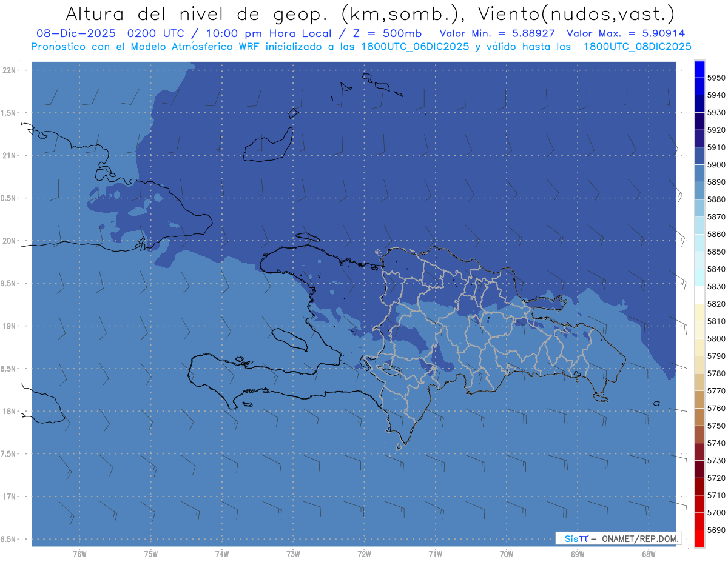This screenshot has width=728, height=562.
Task: Click the 5820 colorbar value
Action: point(716,304)
